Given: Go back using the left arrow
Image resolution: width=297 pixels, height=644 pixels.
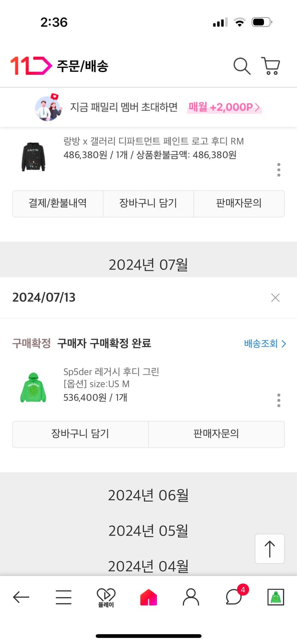Looking at the screenshot, I should 21,597.
